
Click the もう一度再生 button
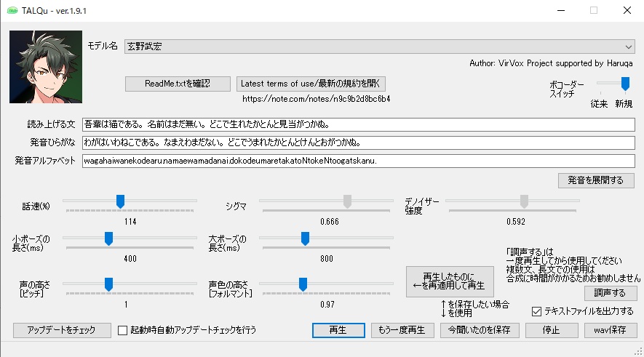coord(402,330)
